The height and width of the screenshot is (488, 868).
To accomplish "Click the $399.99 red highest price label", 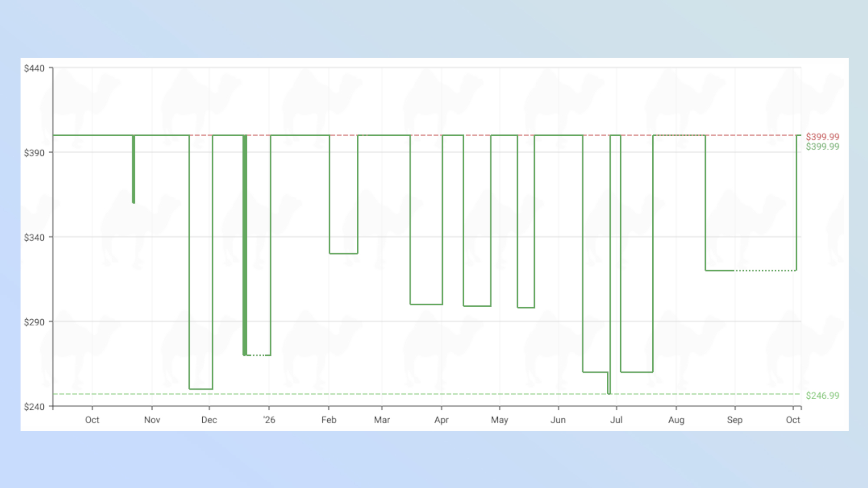I will (x=822, y=137).
